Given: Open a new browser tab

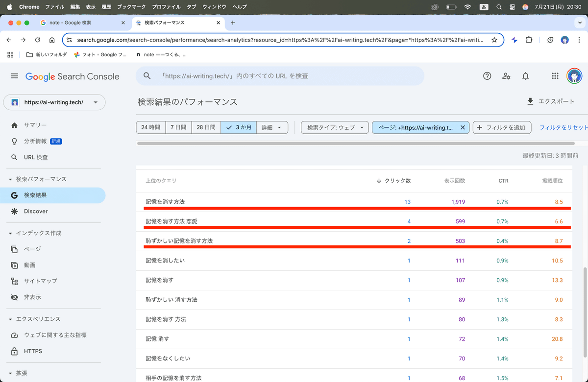Looking at the screenshot, I should click(x=233, y=23).
